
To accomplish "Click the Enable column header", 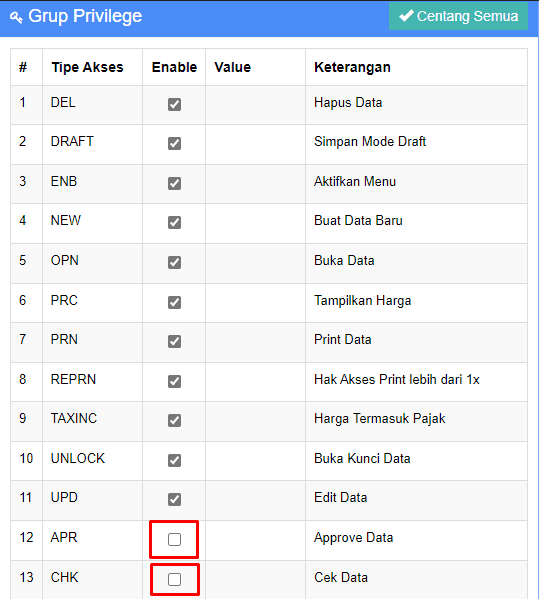I will [174, 67].
